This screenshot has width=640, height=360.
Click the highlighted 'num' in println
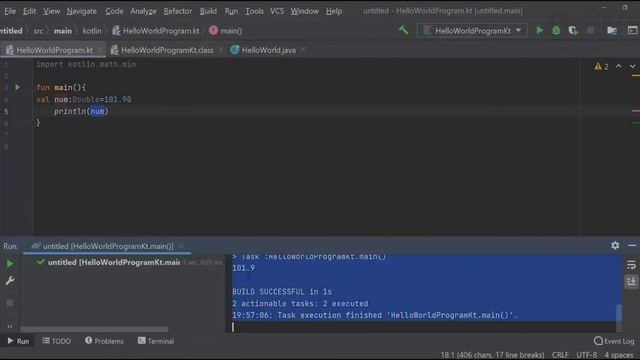(97, 111)
